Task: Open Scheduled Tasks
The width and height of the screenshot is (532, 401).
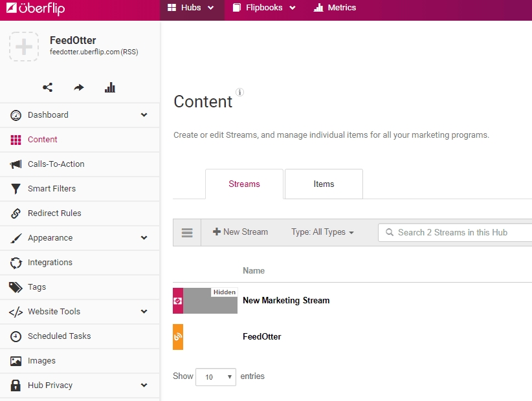Action: click(59, 336)
